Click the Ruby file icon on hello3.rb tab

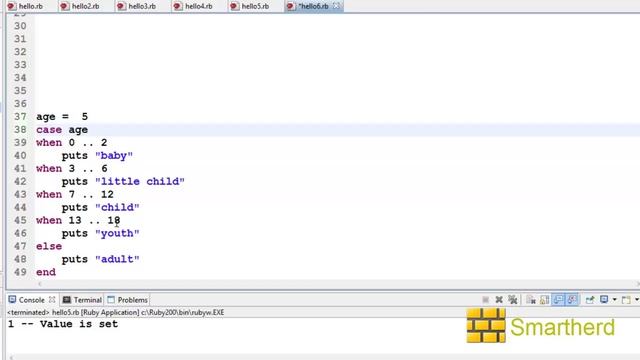[121, 6]
